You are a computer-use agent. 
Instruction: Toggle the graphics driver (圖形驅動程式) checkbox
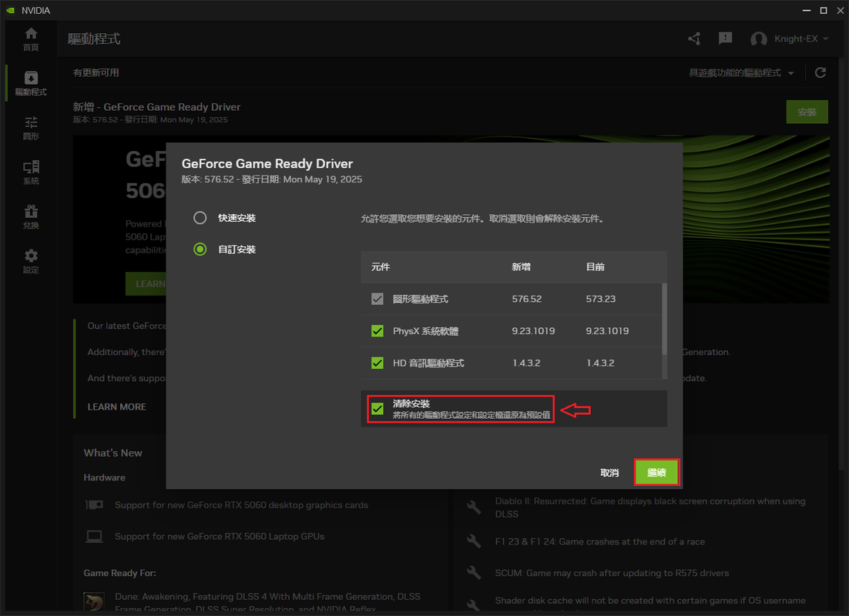(378, 299)
